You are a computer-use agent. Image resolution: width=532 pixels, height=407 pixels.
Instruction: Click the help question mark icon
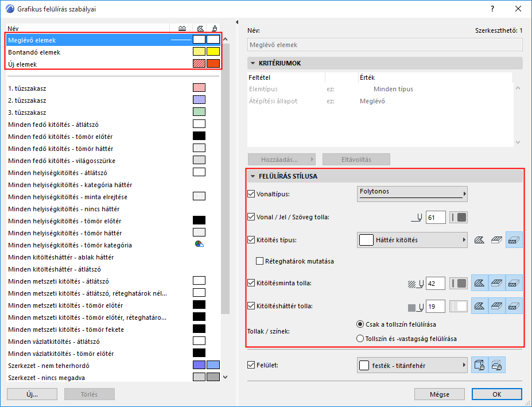coord(492,9)
